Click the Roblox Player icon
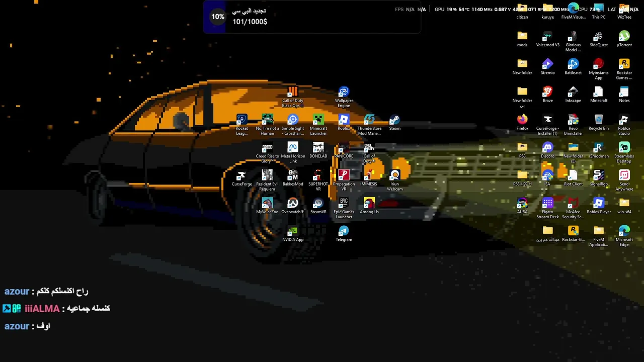Image resolution: width=644 pixels, height=362 pixels. pos(599,206)
